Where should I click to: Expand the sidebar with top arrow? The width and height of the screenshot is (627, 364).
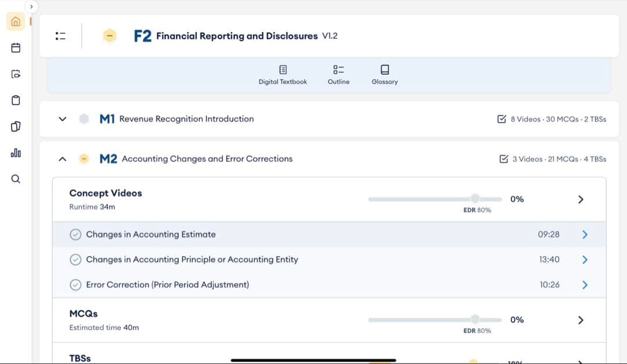[31, 6]
